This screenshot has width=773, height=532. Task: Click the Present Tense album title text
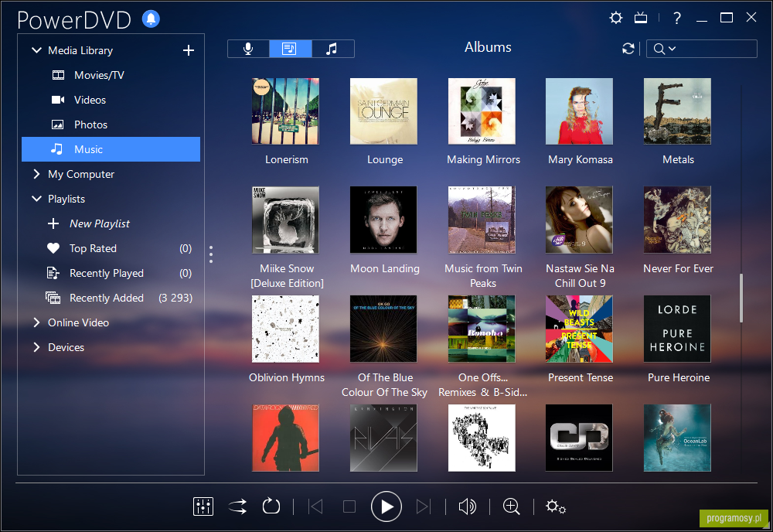point(581,377)
